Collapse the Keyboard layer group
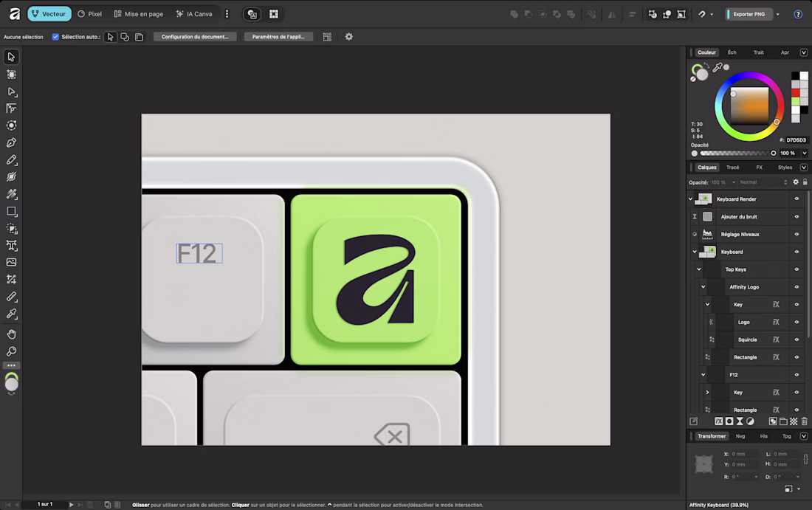This screenshot has width=812, height=510. coord(695,252)
